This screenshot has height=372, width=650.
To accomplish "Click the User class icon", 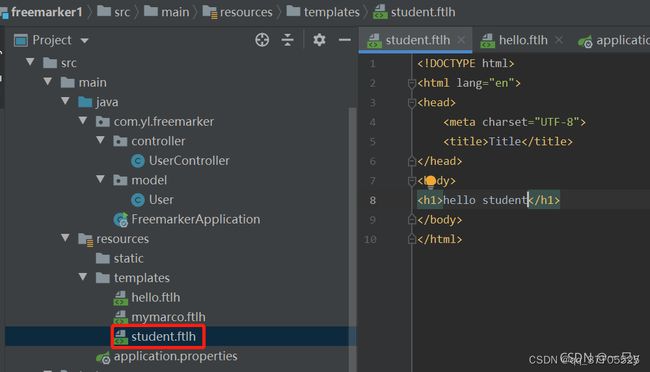I will coord(138,200).
